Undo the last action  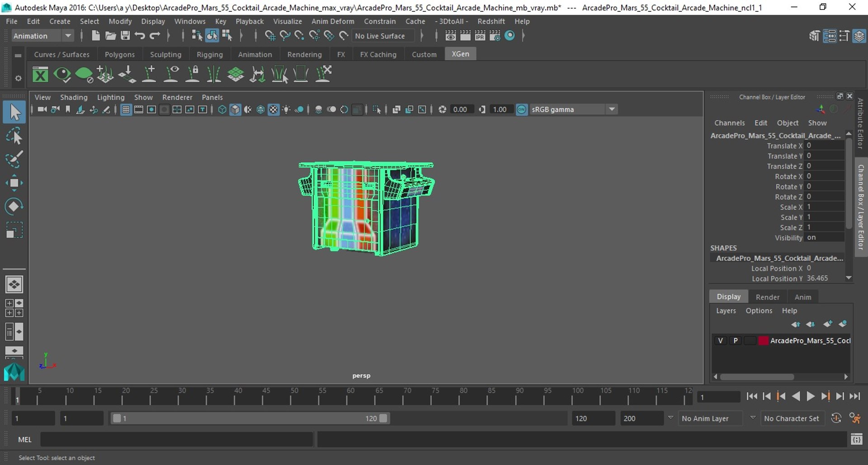coord(140,36)
